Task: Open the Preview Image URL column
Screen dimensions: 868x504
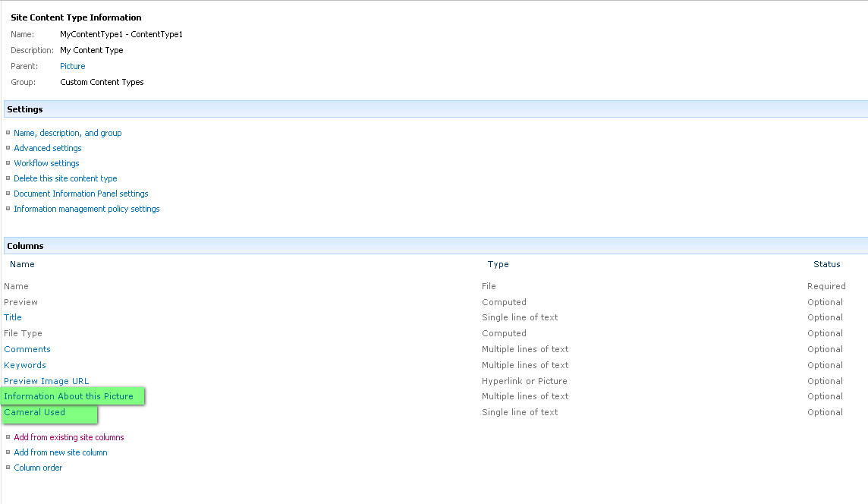Action: pyautogui.click(x=46, y=381)
